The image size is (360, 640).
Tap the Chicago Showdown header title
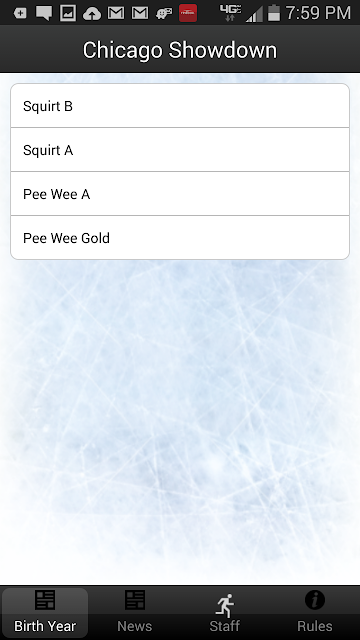(180, 51)
